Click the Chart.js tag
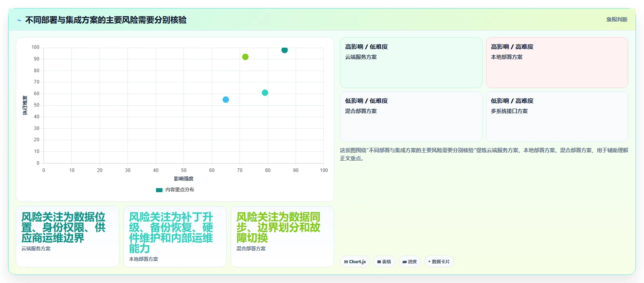 click(x=355, y=262)
